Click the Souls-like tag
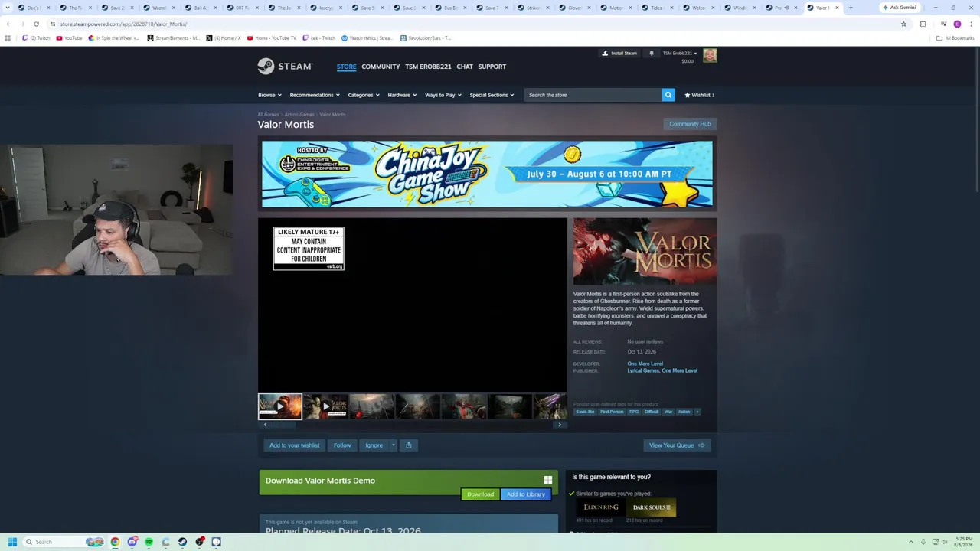Image resolution: width=980 pixels, height=551 pixels. click(x=585, y=412)
